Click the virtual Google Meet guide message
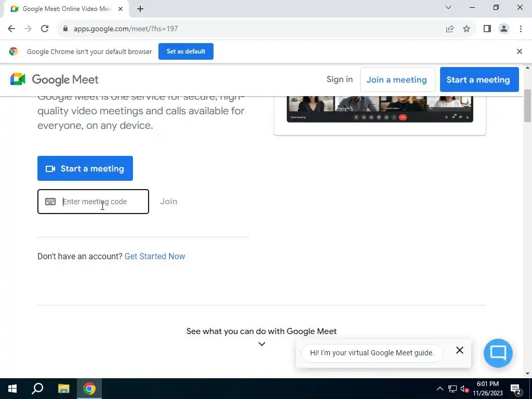Viewport: 532px width, 399px height. [x=372, y=353]
